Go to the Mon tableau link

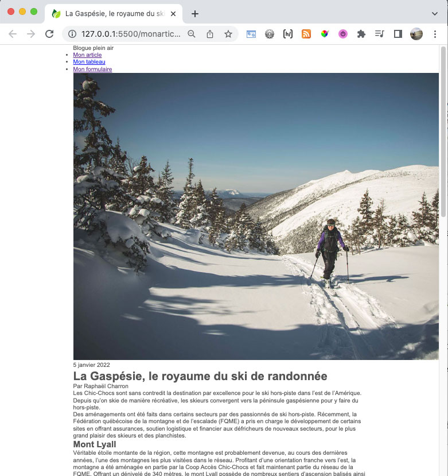[x=89, y=62]
